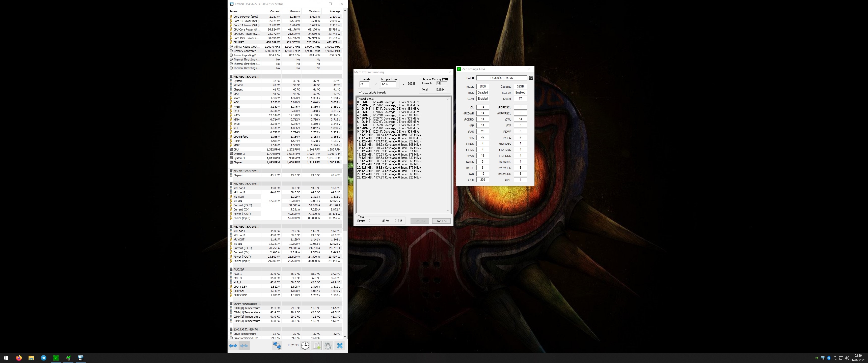Select the DIMM Temperature group header

286,304
